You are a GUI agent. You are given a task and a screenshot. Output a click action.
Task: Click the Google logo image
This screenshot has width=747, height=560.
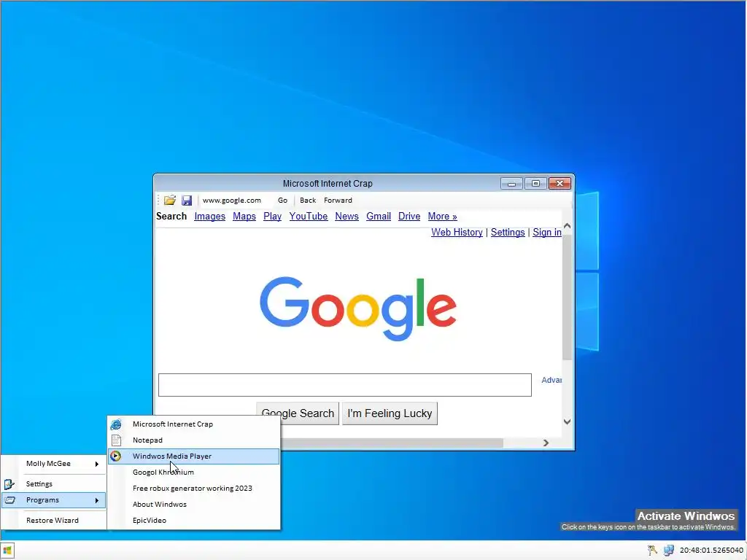358,308
